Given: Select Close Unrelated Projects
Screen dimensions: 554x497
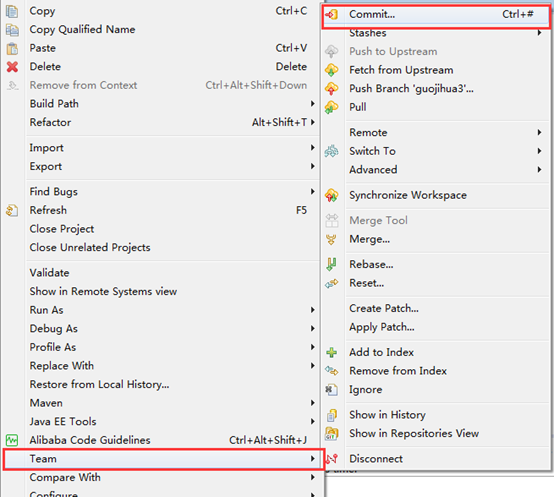Looking at the screenshot, I should coord(90,248).
